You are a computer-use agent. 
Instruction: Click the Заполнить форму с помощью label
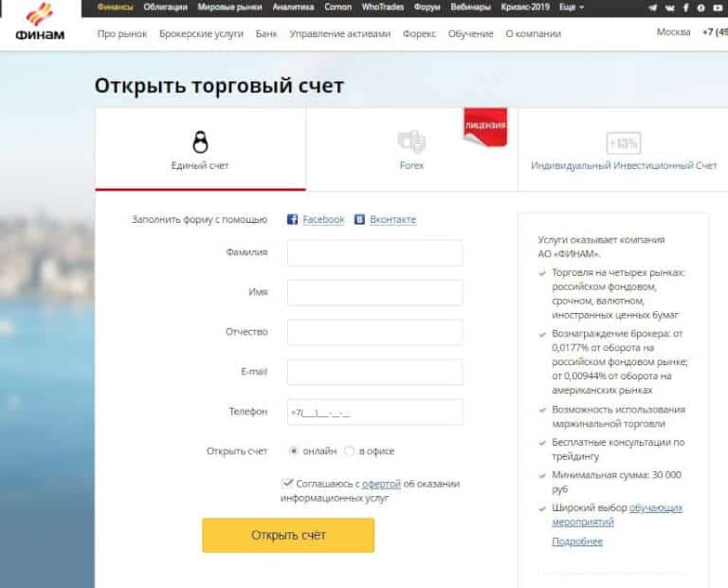(x=200, y=219)
